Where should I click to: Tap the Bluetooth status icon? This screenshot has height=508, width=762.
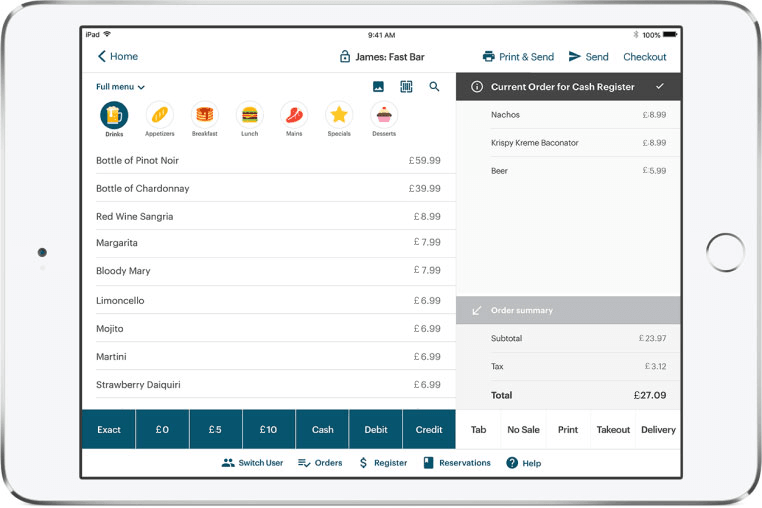click(636, 35)
